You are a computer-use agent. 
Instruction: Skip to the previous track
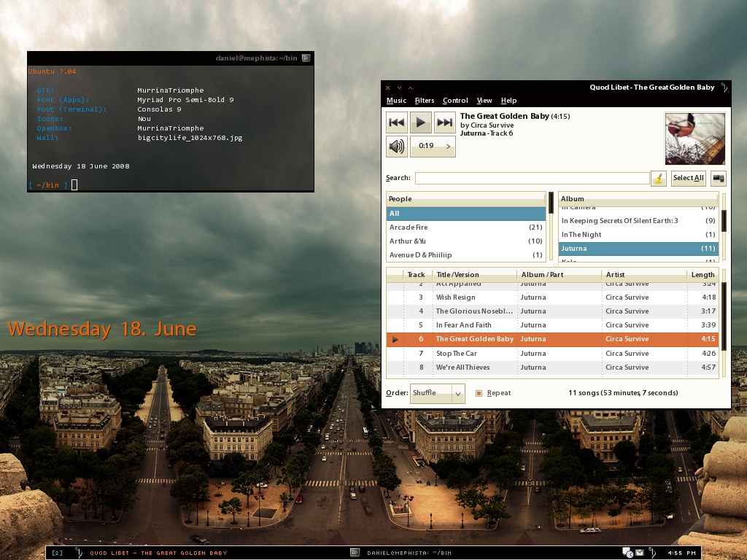coord(396,122)
